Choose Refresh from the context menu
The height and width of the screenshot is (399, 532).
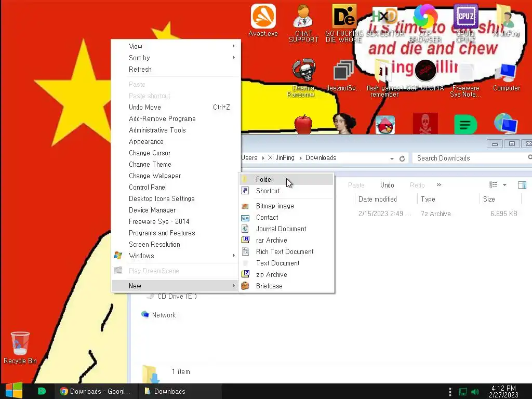[x=176, y=69]
